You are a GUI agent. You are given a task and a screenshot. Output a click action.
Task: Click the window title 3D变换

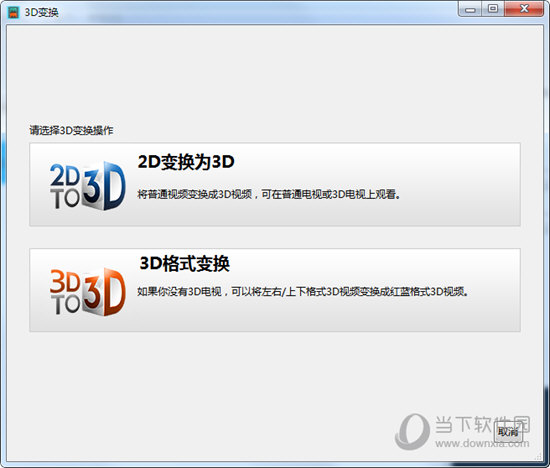(41, 12)
